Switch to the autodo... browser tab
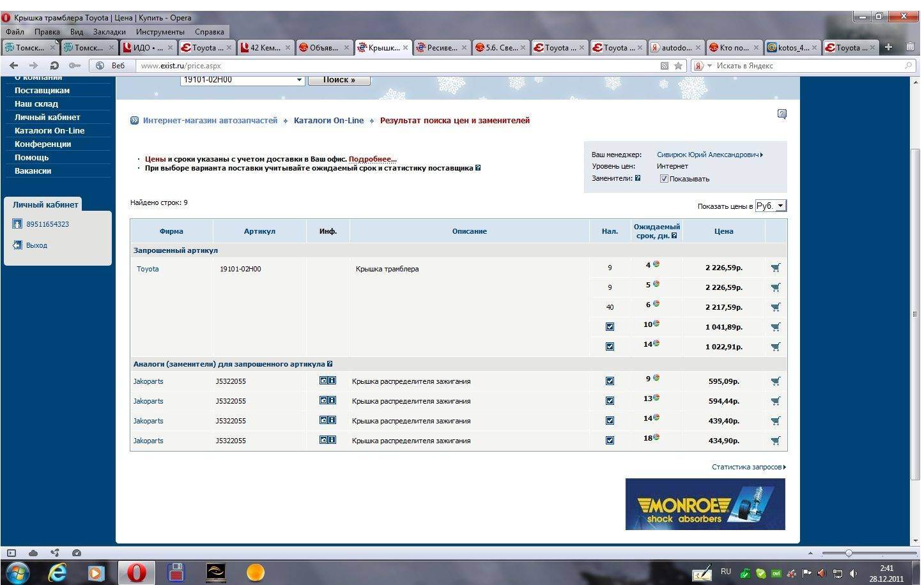Screen dimensions: 924x585 click(675, 47)
